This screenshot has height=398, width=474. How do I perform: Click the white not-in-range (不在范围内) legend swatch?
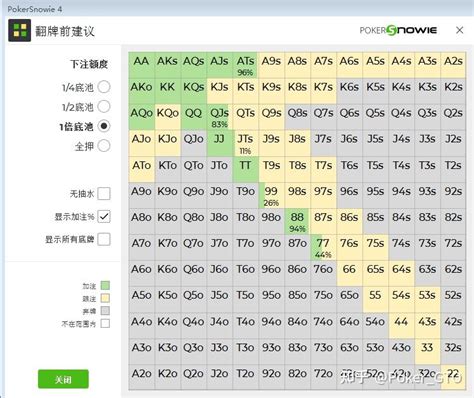(x=105, y=323)
